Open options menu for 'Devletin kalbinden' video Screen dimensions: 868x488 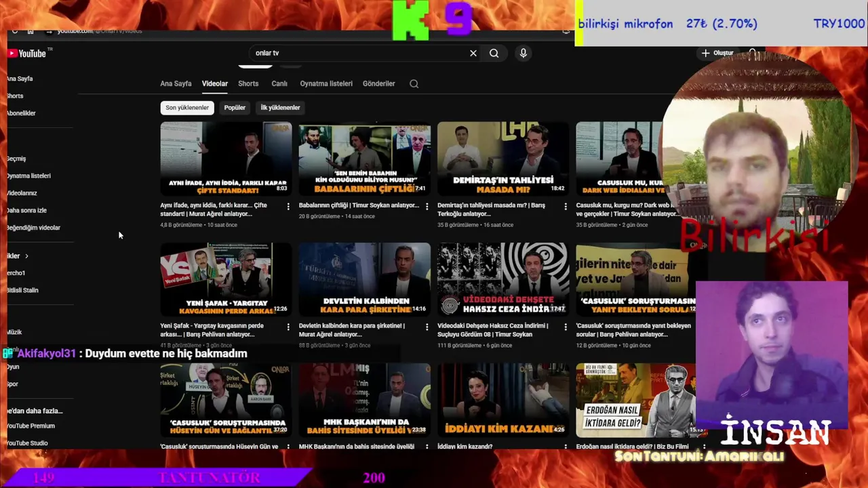coord(427,327)
